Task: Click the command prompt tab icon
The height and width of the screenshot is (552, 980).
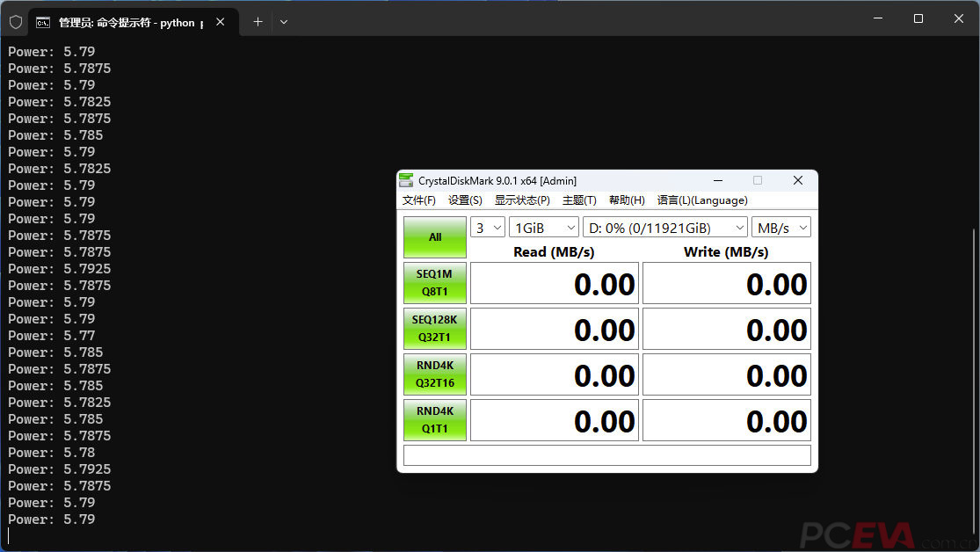Action: (x=42, y=23)
